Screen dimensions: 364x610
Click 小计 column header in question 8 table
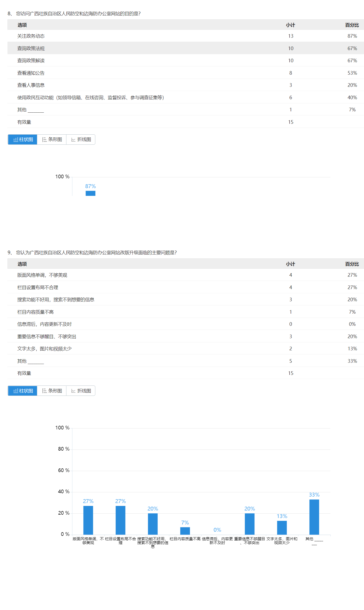pos(290,25)
